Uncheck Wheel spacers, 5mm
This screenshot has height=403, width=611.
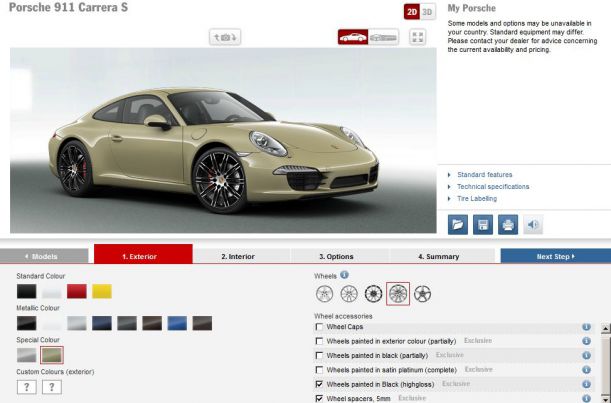(319, 398)
